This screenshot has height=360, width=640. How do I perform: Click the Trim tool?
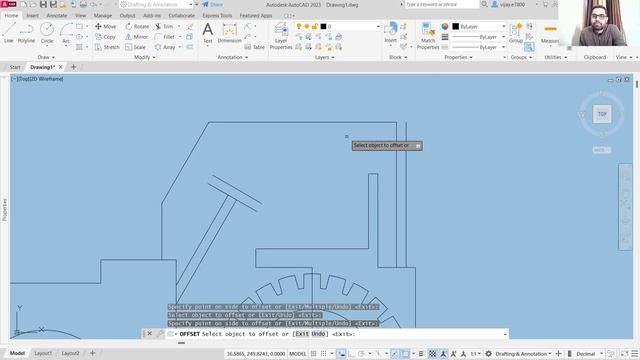[x=164, y=26]
